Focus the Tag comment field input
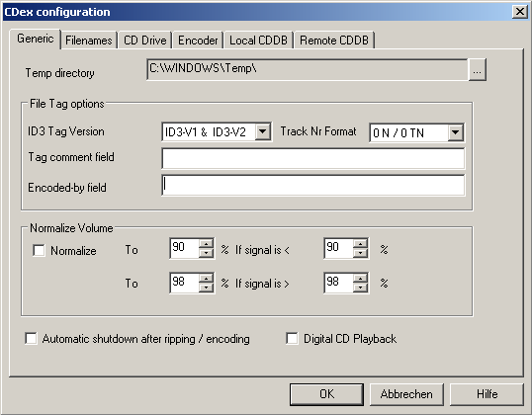532x415 pixels. [x=313, y=158]
